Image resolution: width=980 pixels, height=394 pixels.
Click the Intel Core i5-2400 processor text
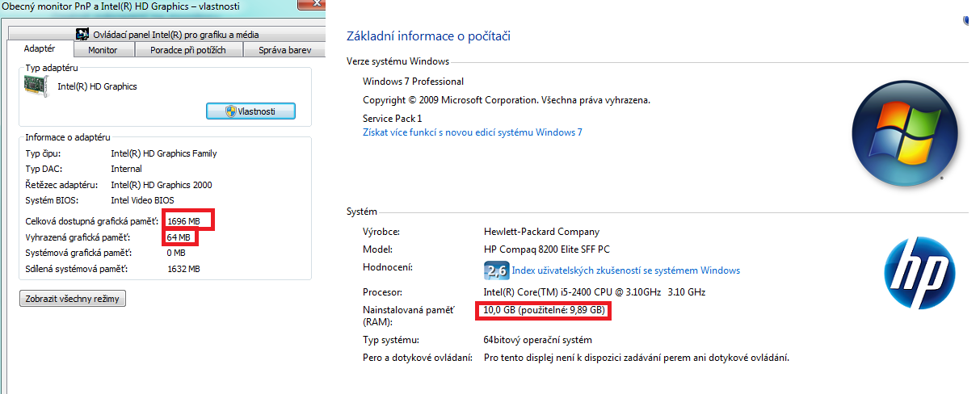click(x=595, y=291)
